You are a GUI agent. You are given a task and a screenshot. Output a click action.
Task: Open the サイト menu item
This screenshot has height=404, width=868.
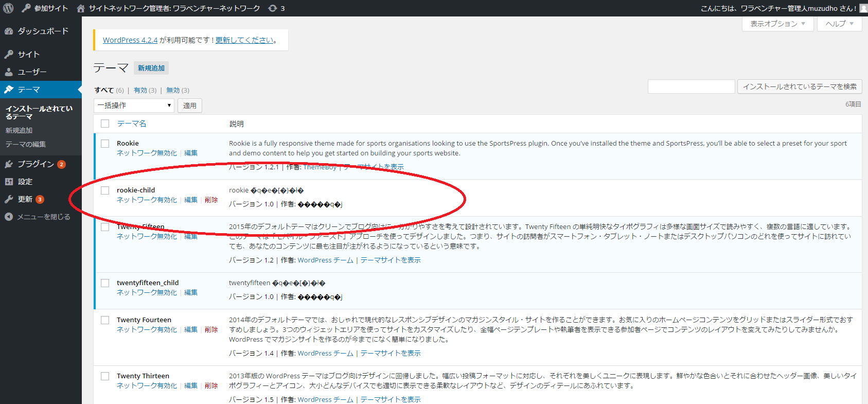point(41,55)
